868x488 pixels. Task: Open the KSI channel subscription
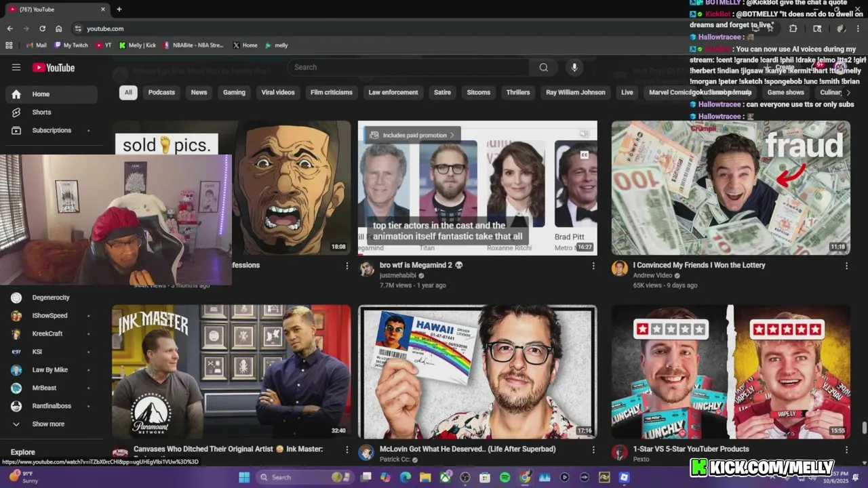click(52, 352)
